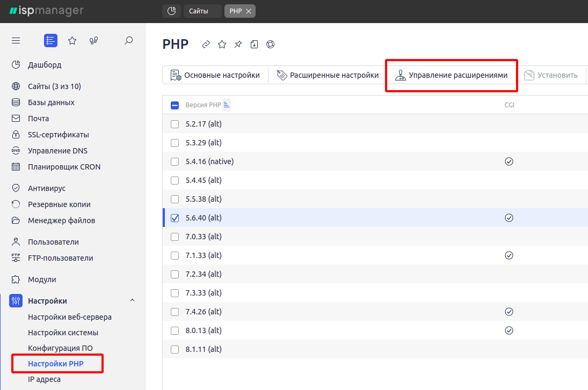
Task: Open Настройки веб-сервера
Action: (x=70, y=317)
